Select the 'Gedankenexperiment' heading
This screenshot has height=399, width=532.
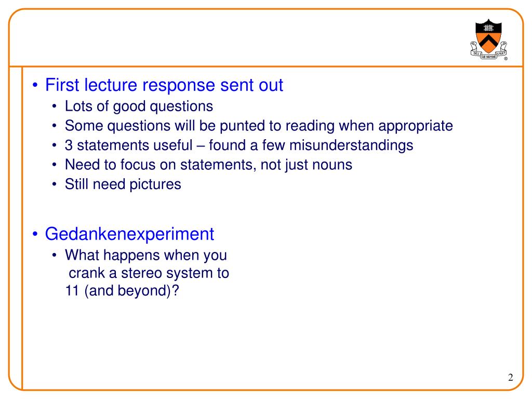[x=129, y=234]
